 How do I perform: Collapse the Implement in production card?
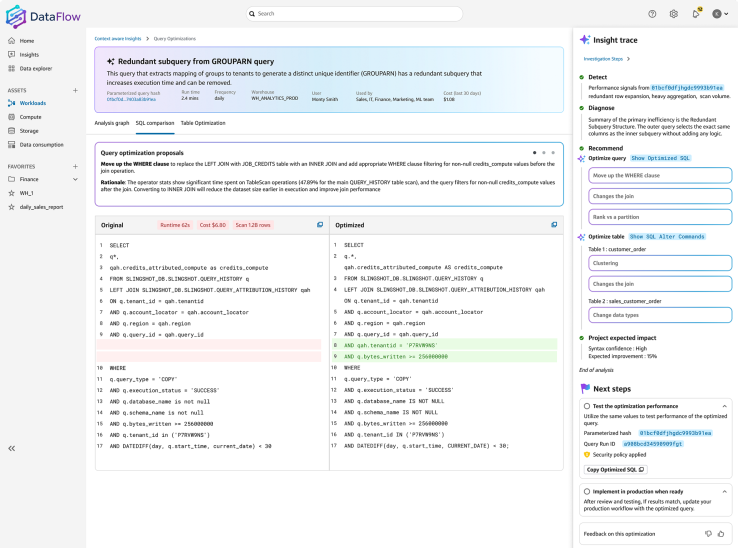724,491
